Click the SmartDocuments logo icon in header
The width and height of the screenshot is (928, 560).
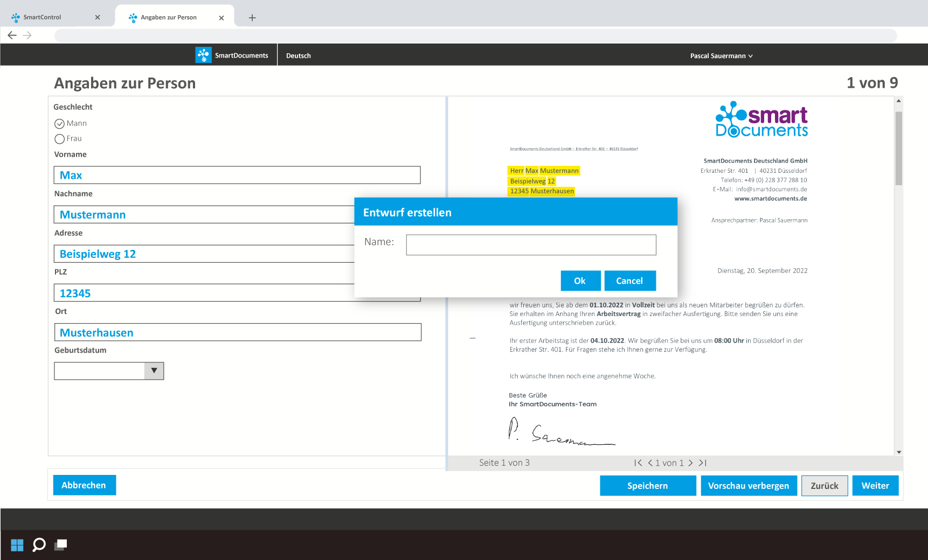(203, 55)
